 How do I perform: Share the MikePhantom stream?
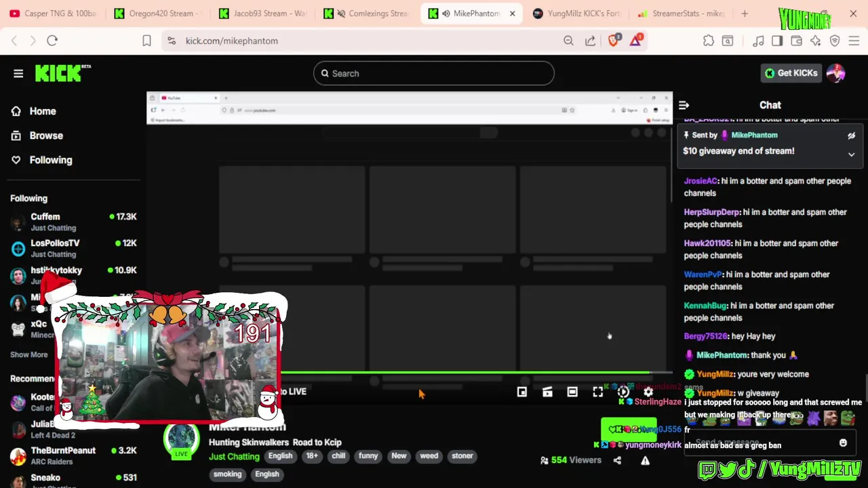click(x=617, y=460)
